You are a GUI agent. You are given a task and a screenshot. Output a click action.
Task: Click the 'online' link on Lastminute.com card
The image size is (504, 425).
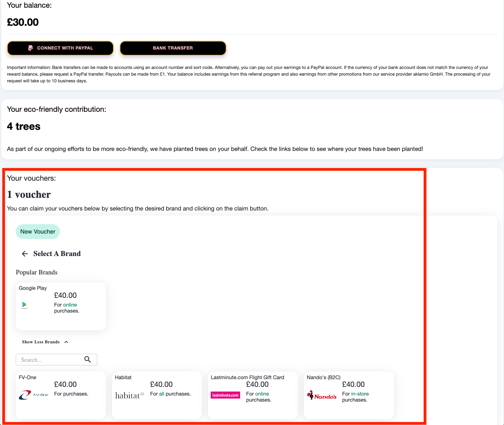pos(262,394)
